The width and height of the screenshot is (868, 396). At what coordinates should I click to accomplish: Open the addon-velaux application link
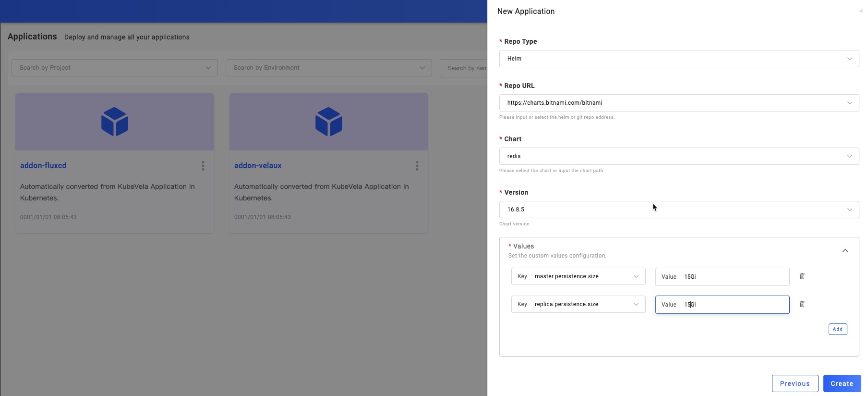[x=258, y=165]
